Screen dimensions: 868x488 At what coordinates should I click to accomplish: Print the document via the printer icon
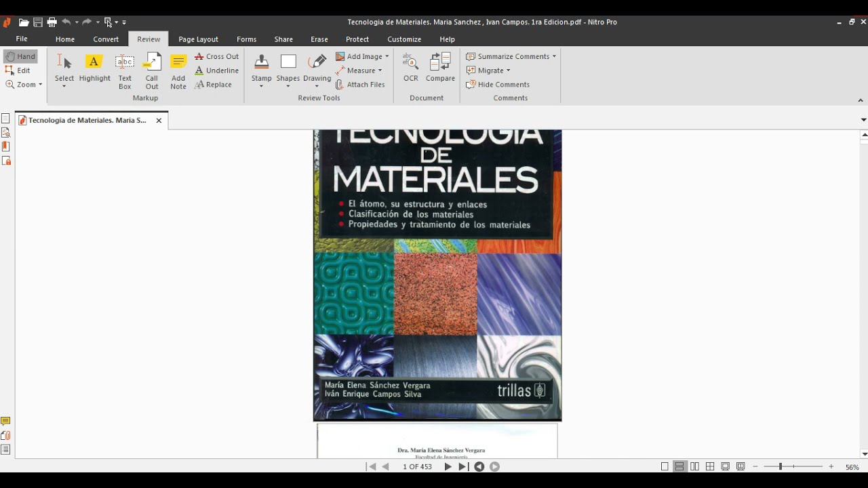coord(52,22)
